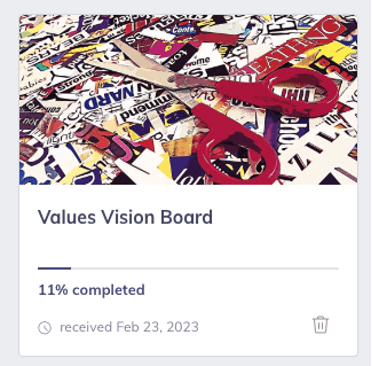Image resolution: width=372 pixels, height=366 pixels.
Task: Click the blue Conte clipping near top
Action: pos(184,30)
